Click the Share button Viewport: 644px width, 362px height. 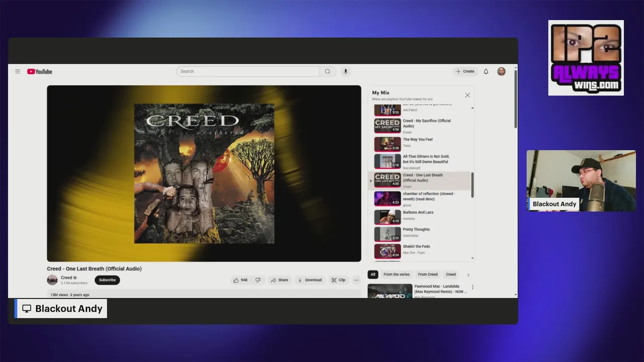click(279, 280)
